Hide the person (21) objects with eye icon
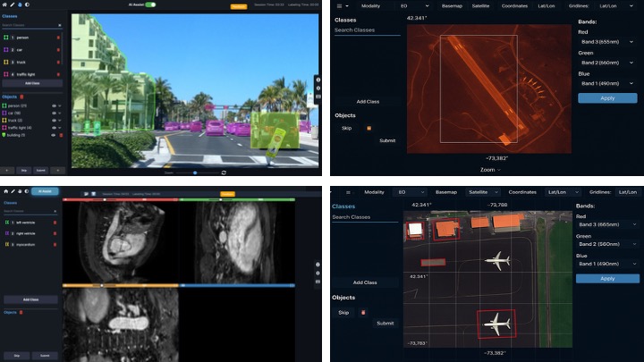Image resolution: width=644 pixels, height=362 pixels. [52, 105]
